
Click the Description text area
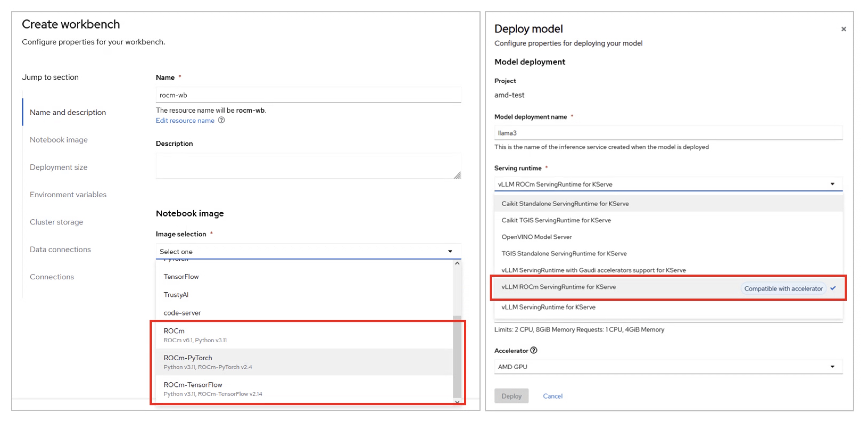pos(308,166)
